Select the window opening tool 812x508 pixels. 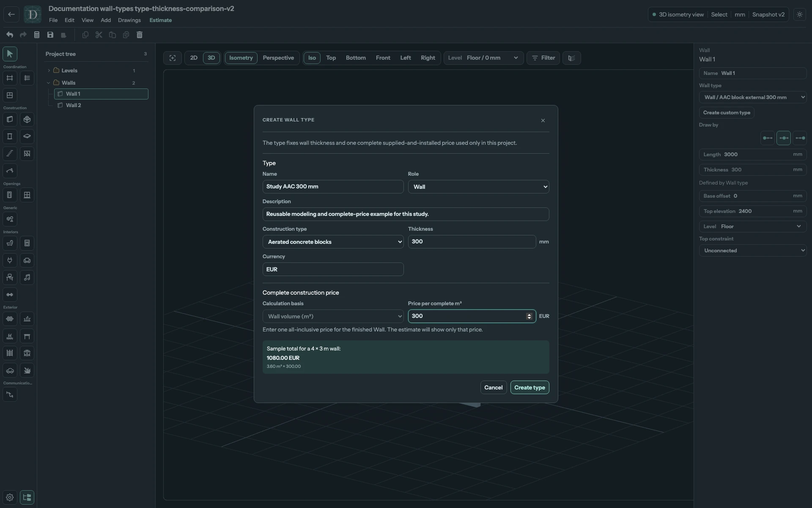(27, 195)
